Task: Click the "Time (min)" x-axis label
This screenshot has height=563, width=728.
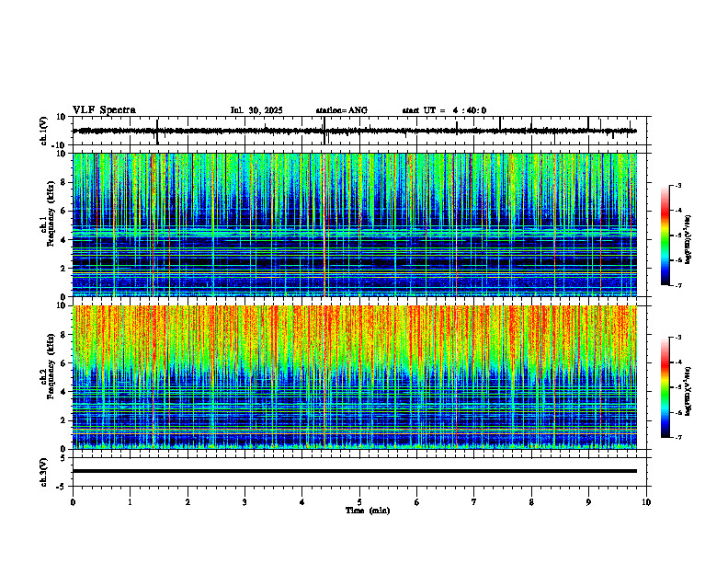Action: [368, 511]
